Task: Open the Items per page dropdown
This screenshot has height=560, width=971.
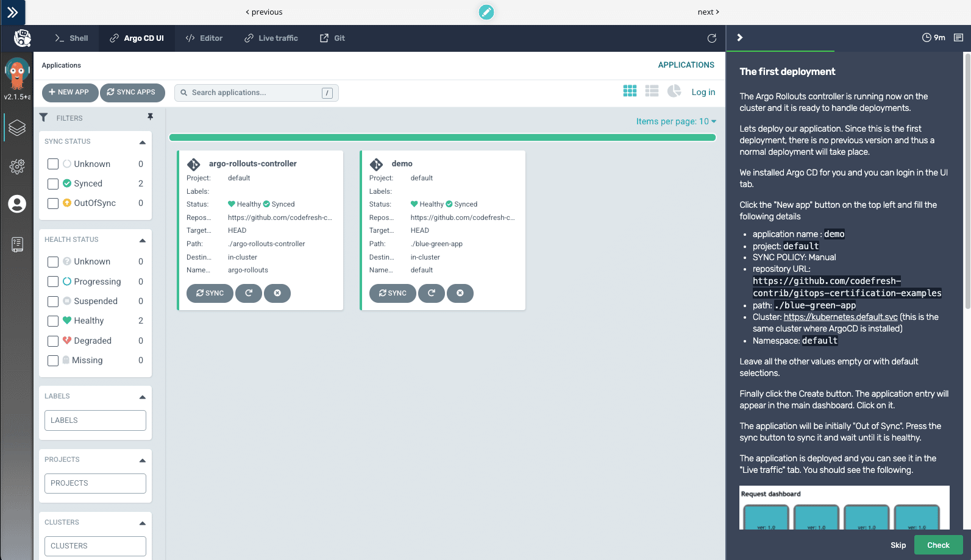Action: (676, 121)
